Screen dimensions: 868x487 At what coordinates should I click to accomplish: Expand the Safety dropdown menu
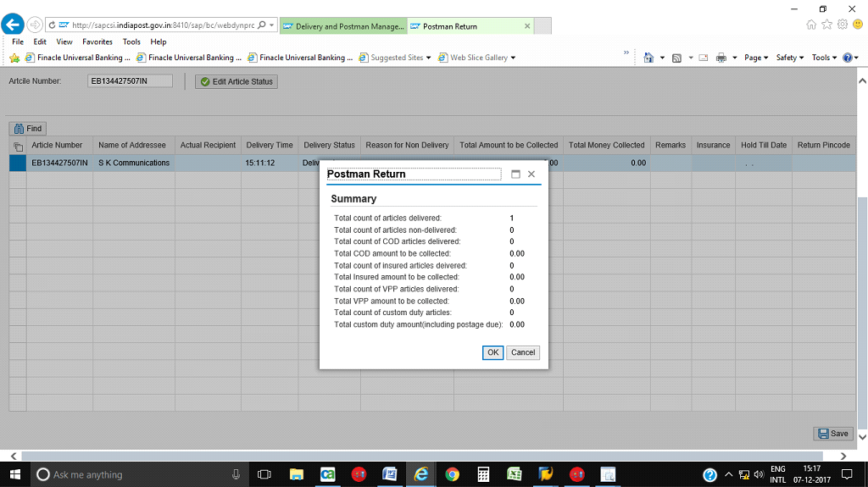(789, 58)
